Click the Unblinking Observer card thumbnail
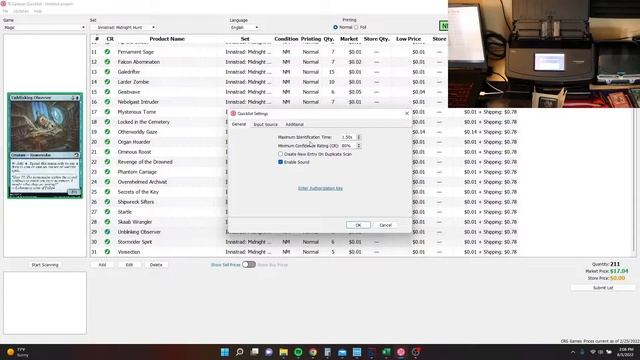The height and width of the screenshot is (360, 640). coord(45,145)
